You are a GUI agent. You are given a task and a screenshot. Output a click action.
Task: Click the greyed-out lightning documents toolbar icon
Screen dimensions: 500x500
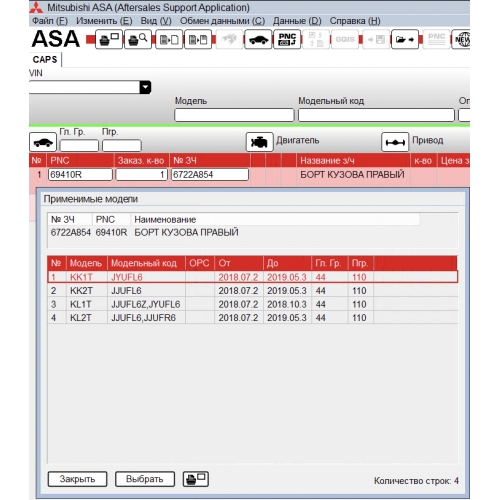(x=316, y=39)
